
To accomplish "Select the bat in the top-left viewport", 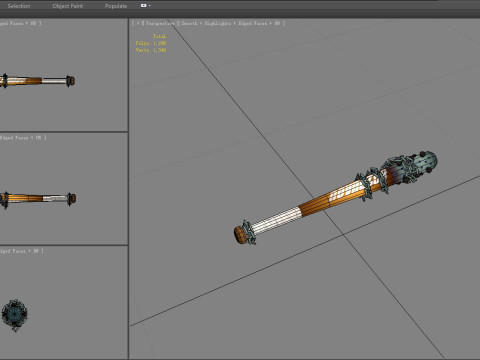I will click(x=37, y=81).
